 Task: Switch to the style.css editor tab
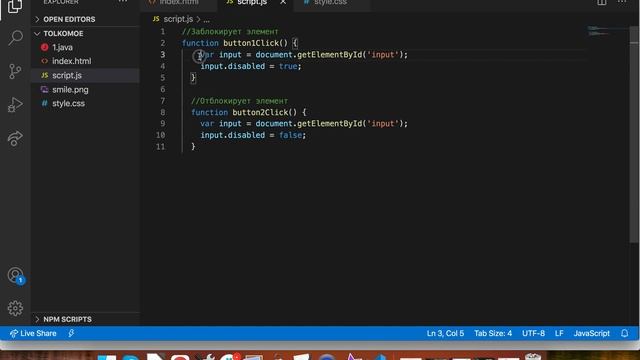pyautogui.click(x=330, y=3)
